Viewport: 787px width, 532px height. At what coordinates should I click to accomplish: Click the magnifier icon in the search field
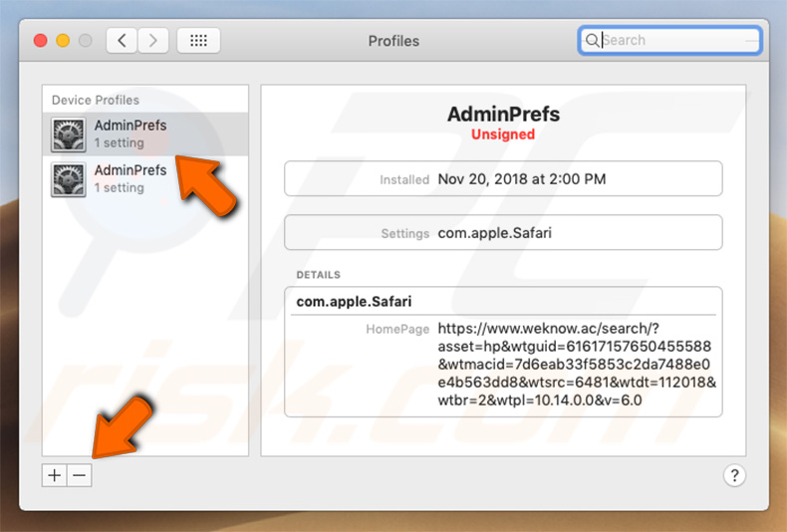592,40
